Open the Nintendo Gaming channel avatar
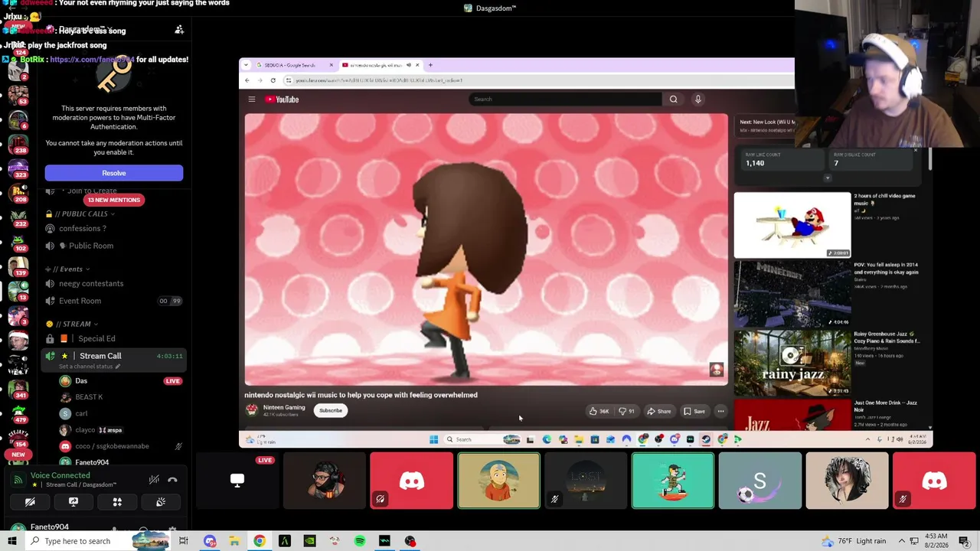This screenshot has height=551, width=980. point(251,410)
